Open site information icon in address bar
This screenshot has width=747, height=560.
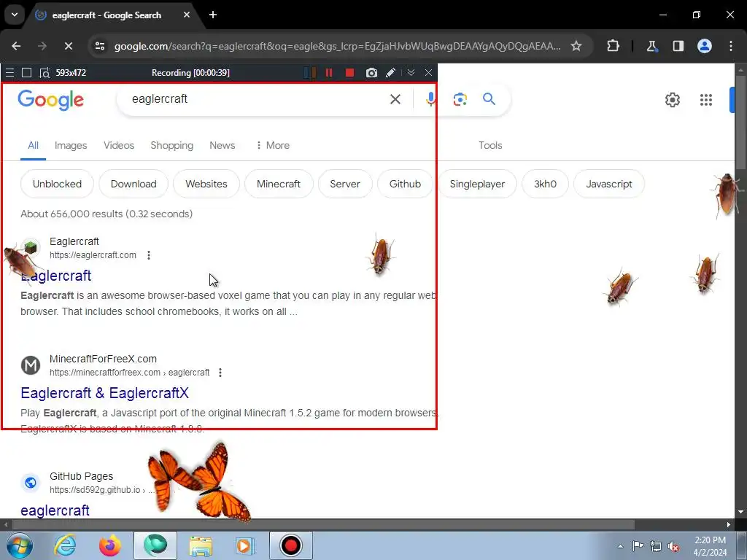coord(100,46)
